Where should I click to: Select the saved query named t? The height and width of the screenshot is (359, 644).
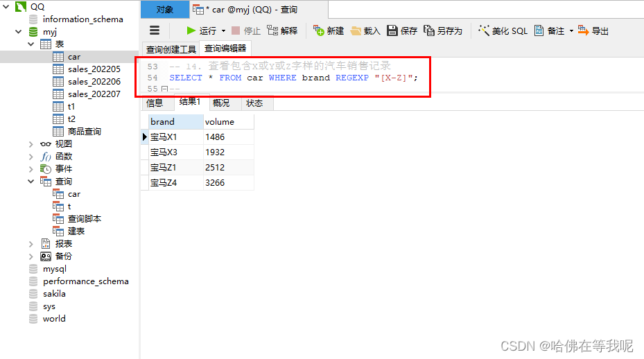[x=69, y=207]
